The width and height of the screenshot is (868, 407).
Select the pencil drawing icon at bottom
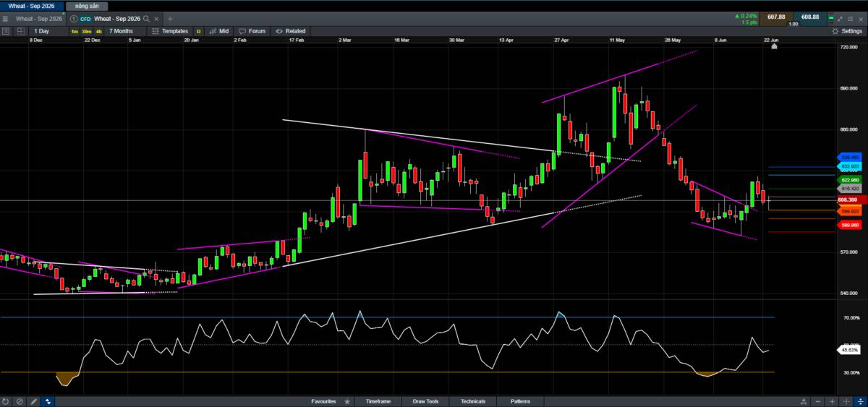(33, 401)
